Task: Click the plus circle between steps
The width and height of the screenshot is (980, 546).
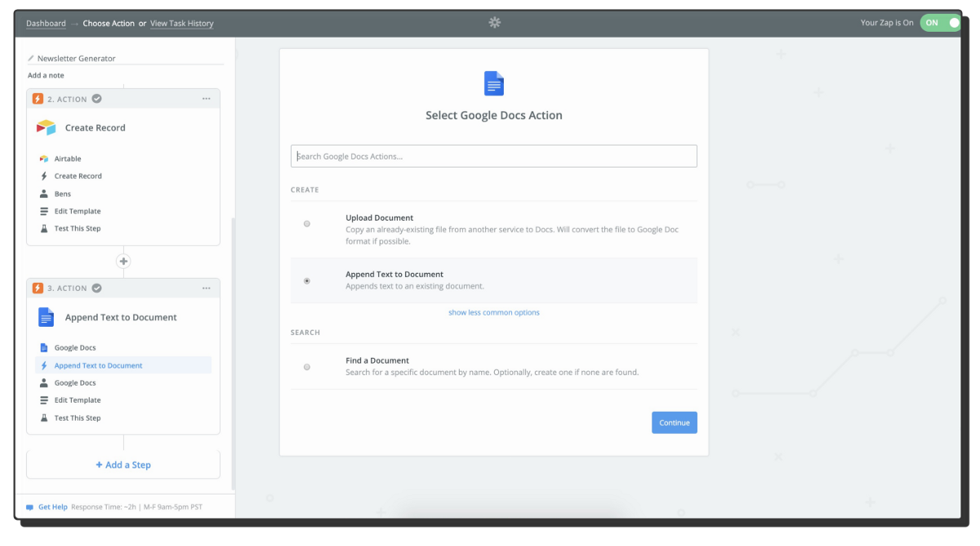Action: pos(123,262)
